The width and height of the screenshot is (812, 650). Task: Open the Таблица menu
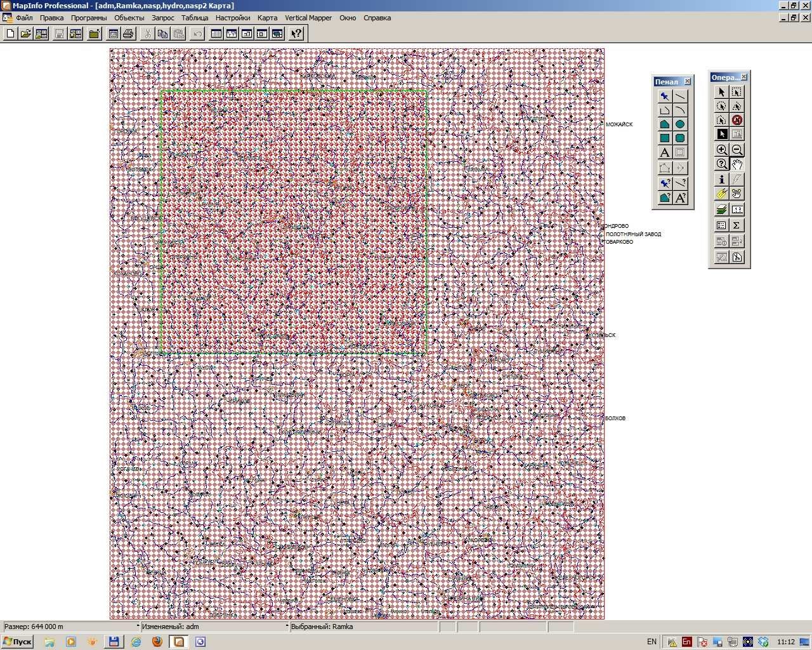tap(195, 18)
